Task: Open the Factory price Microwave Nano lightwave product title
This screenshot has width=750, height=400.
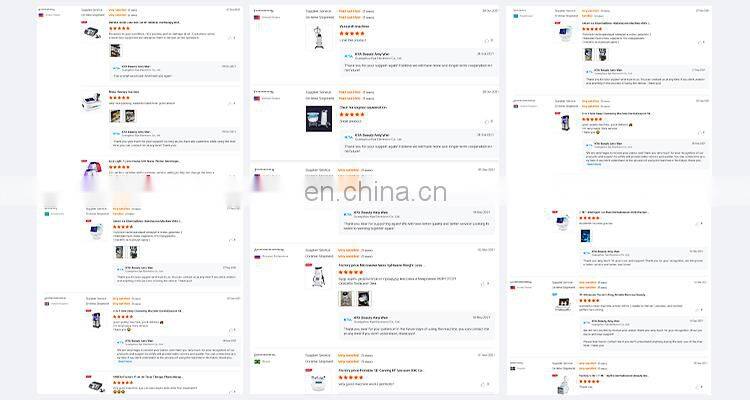Action: coord(380,265)
